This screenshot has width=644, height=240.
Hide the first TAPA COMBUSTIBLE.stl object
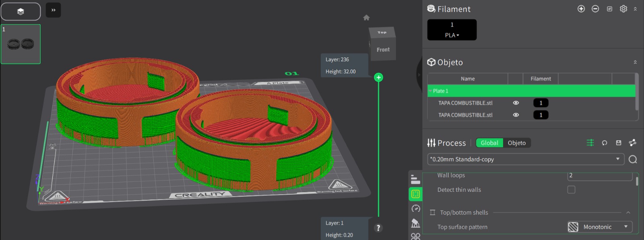tap(516, 103)
